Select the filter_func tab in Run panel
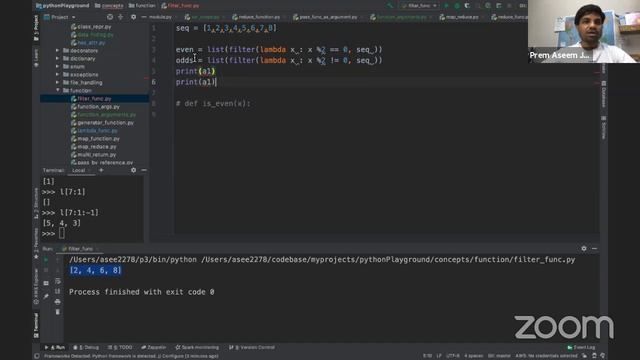 coord(78,249)
